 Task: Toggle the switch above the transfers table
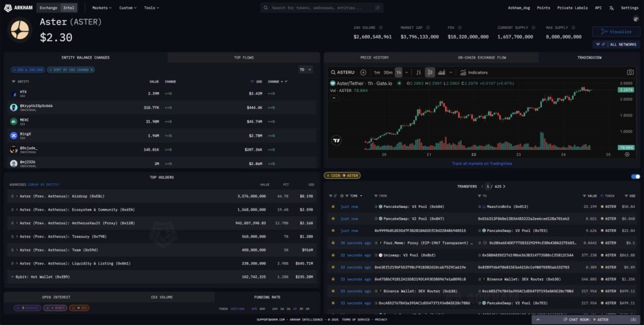point(635,176)
